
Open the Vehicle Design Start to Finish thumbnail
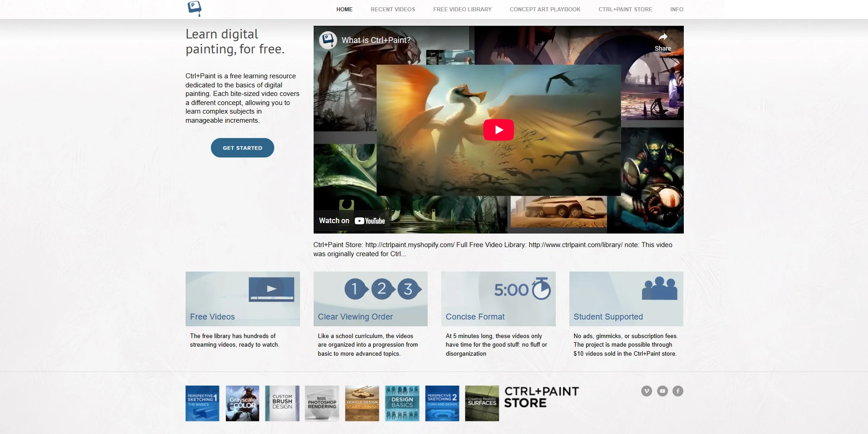click(x=362, y=403)
